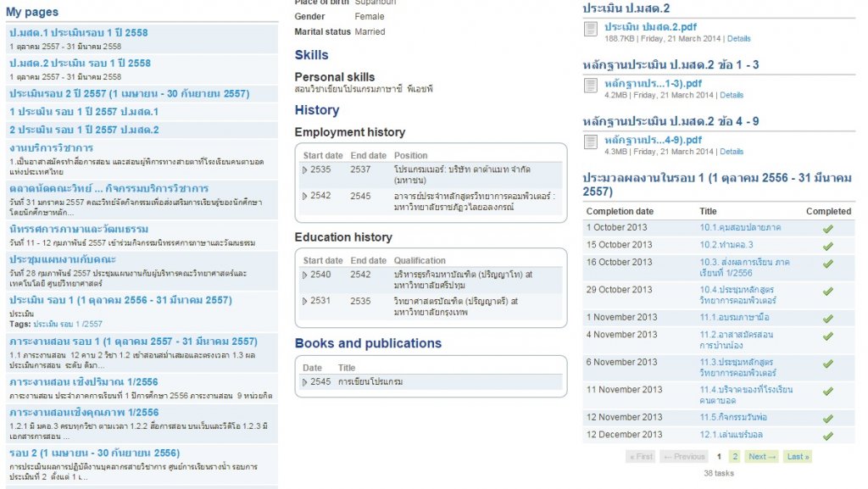
Task: Click the green checkmark for the 1 October 2013 task
Action: pyautogui.click(x=828, y=228)
